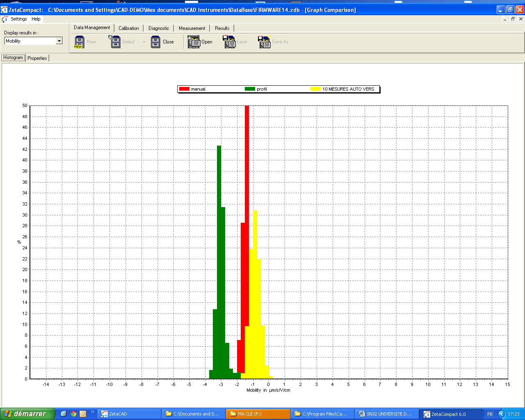Select the Properties tab
The width and height of the screenshot is (525, 420).
pyautogui.click(x=37, y=58)
